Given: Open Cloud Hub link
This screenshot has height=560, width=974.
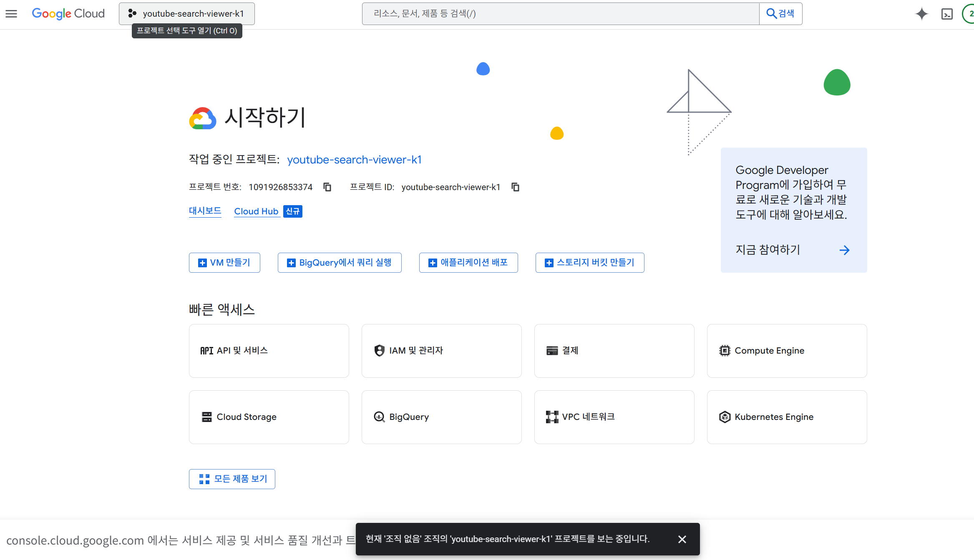Looking at the screenshot, I should (x=256, y=211).
